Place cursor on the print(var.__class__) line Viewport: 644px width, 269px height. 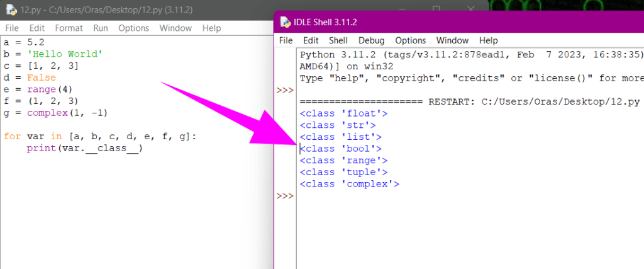point(84,149)
